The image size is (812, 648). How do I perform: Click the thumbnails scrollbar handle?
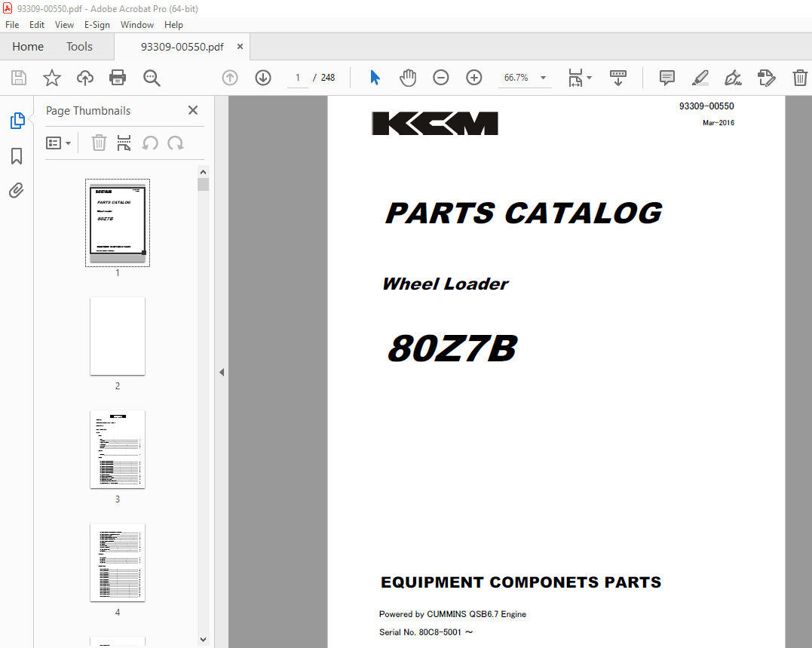coord(203,184)
